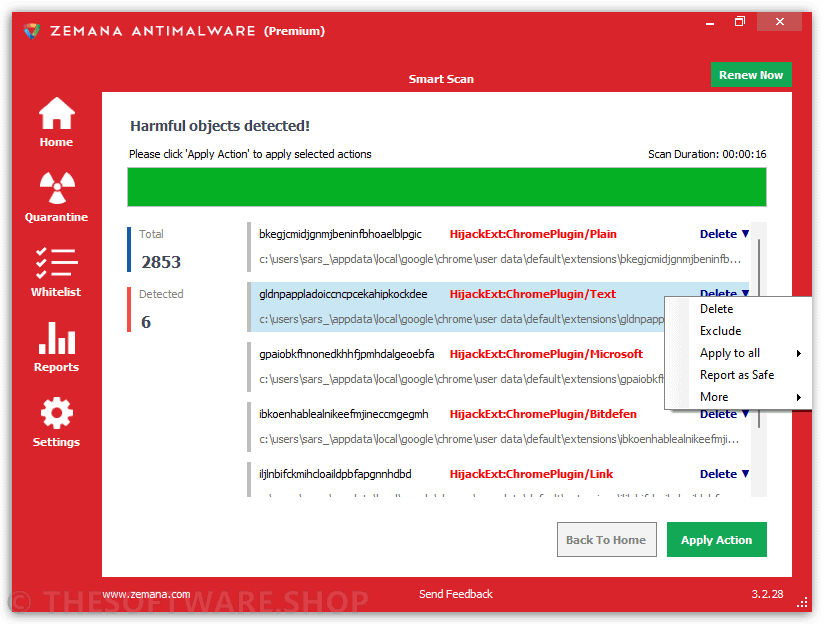Click the Apply Action button
This screenshot has height=624, width=824.
(x=716, y=539)
